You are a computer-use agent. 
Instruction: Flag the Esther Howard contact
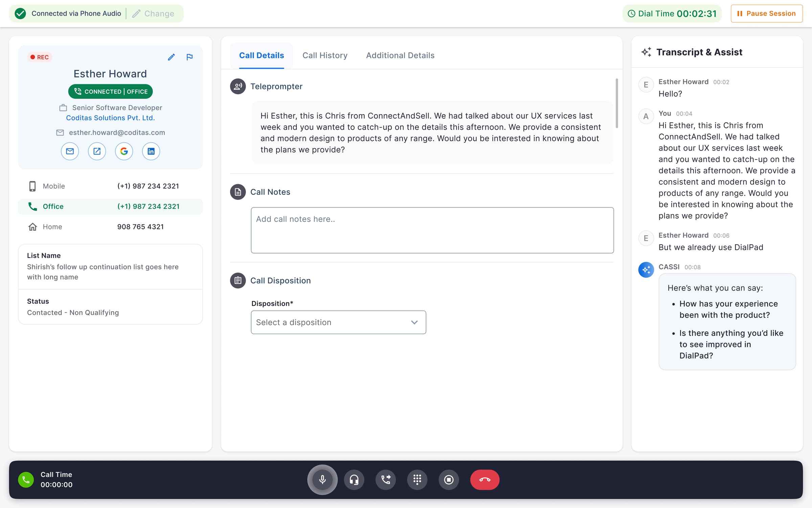[x=189, y=57]
